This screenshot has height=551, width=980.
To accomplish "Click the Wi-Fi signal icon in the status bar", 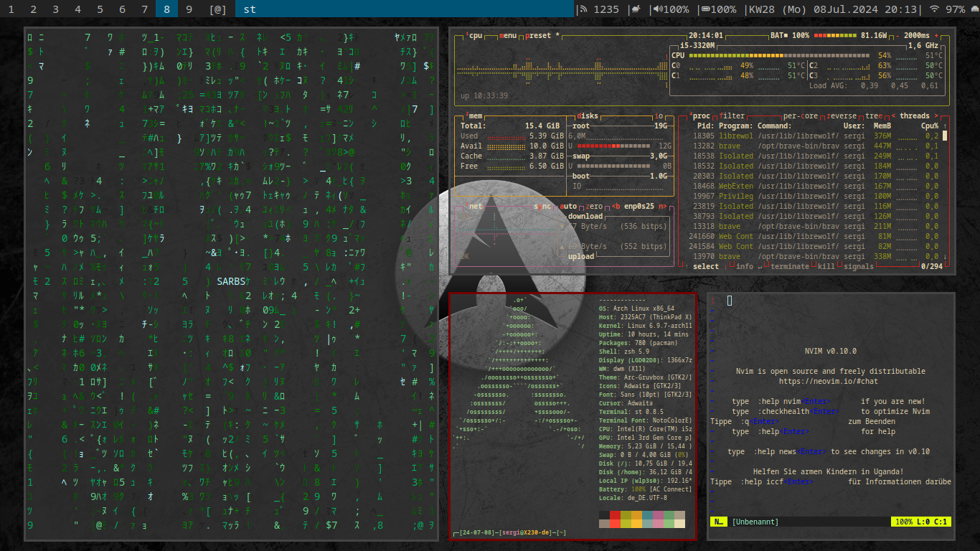I will [x=934, y=9].
